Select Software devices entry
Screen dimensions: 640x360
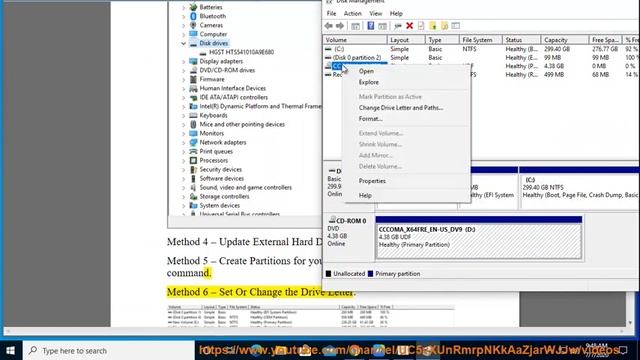[221, 178]
